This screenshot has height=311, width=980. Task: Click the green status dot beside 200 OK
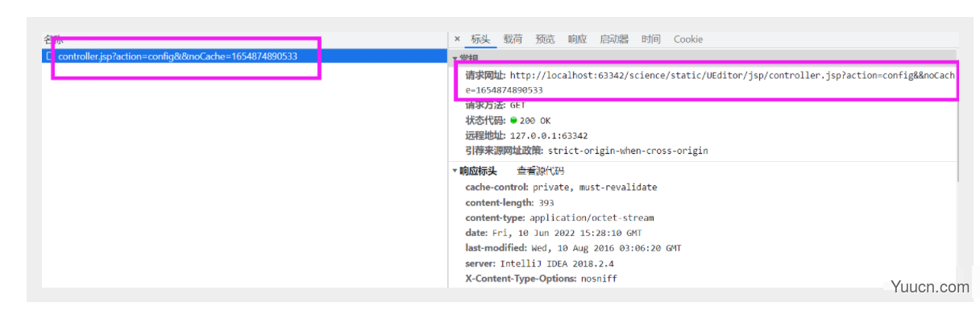point(513,120)
